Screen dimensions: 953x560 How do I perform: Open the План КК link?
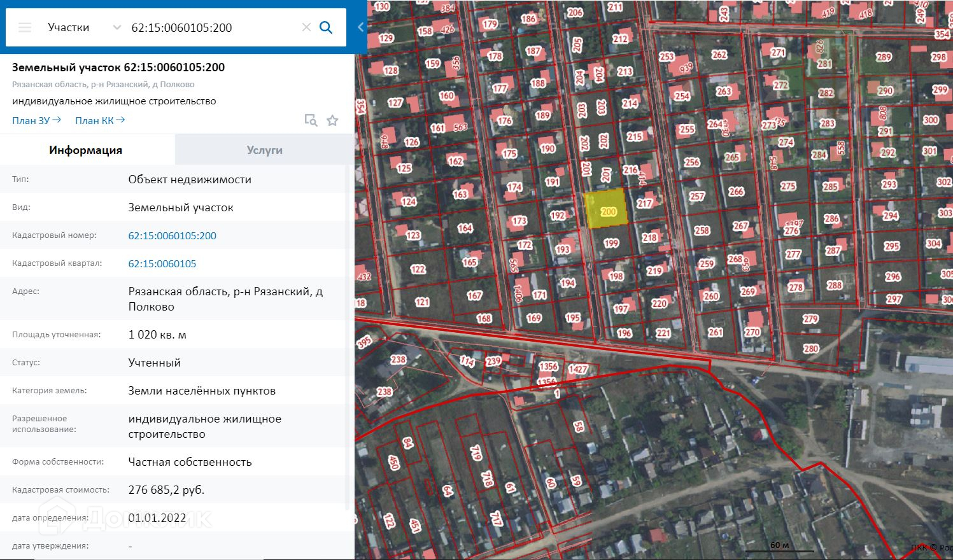(x=100, y=120)
